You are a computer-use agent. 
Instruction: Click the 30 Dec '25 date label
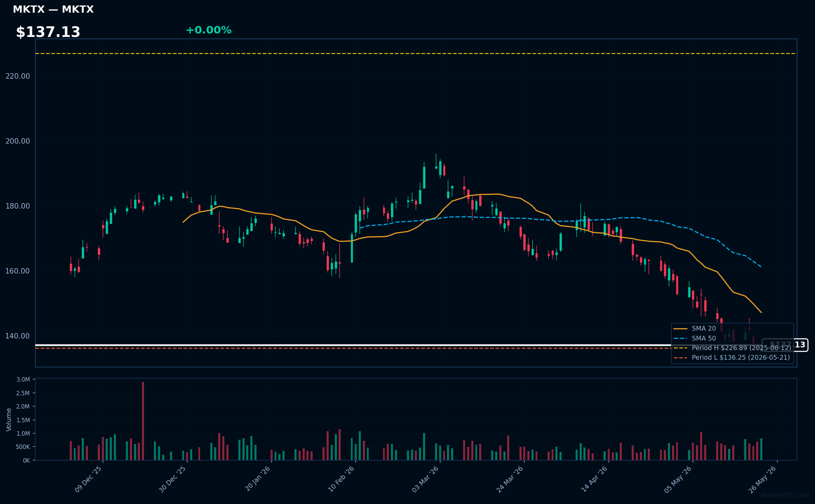pyautogui.click(x=172, y=479)
